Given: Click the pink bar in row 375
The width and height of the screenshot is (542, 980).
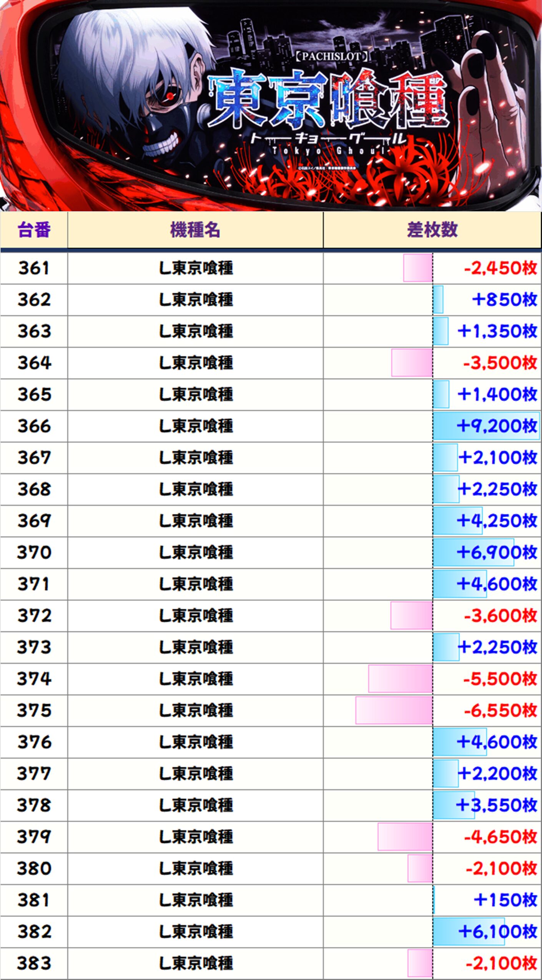Looking at the screenshot, I should pyautogui.click(x=394, y=710).
